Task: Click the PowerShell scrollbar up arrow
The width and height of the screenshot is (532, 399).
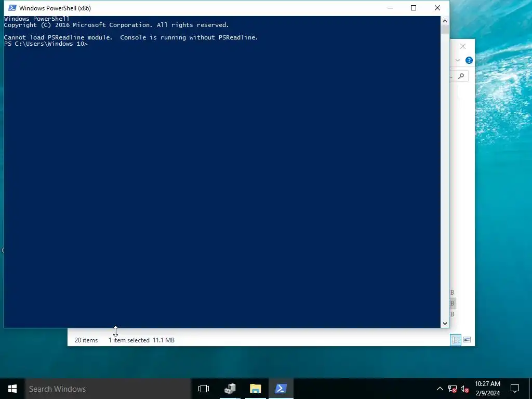Action: (x=445, y=21)
